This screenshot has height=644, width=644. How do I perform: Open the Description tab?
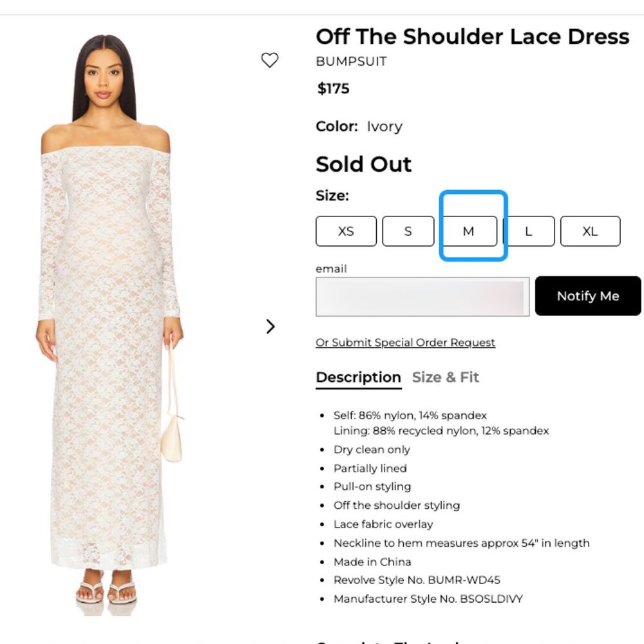click(x=358, y=377)
